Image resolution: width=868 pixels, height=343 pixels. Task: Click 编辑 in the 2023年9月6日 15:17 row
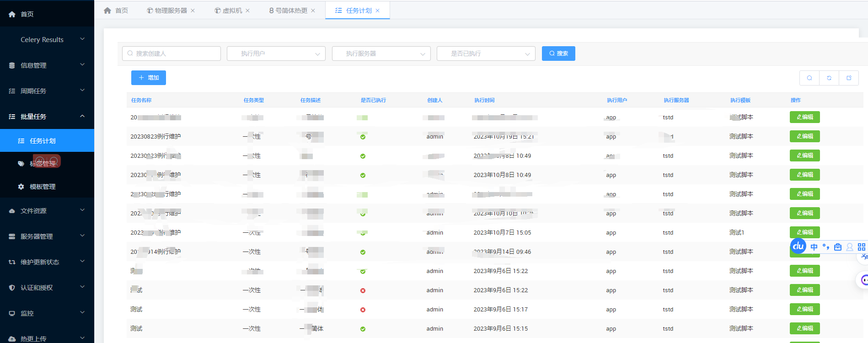pyautogui.click(x=805, y=309)
